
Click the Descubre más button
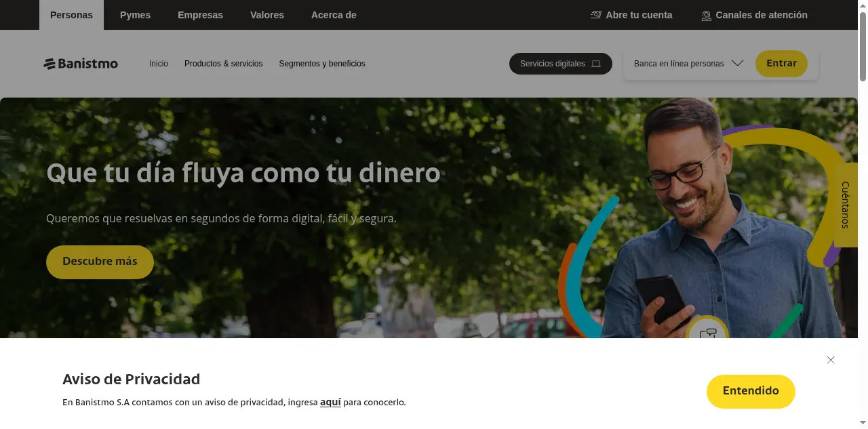click(x=100, y=262)
